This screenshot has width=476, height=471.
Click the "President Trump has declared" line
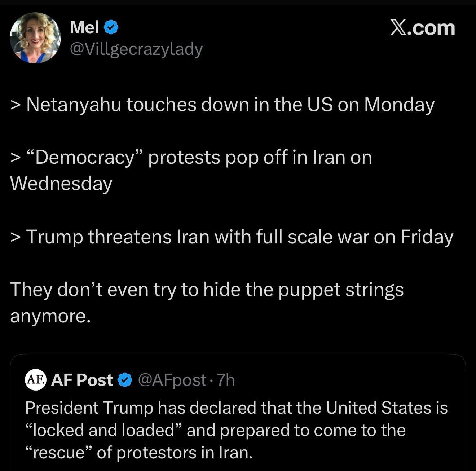coord(236,408)
